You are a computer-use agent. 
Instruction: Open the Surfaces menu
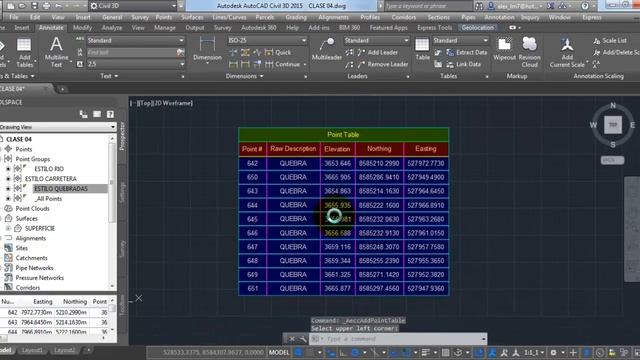click(192, 18)
